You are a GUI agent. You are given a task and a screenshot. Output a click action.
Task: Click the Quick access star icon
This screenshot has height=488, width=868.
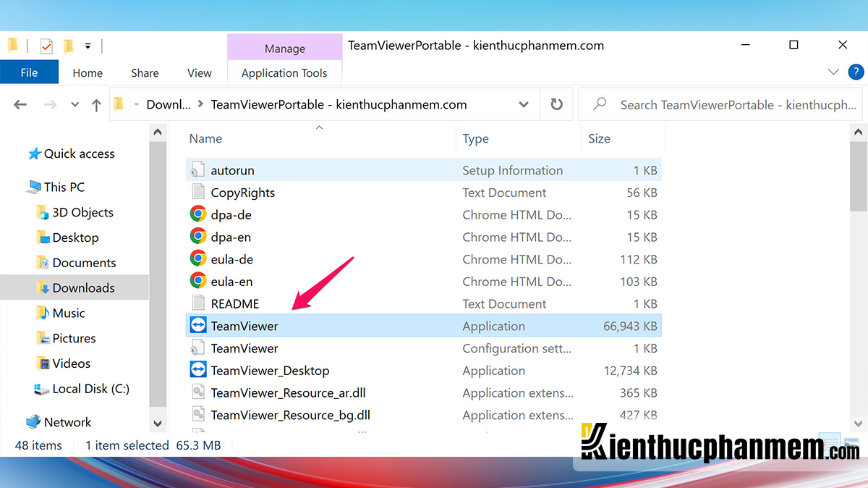(34, 153)
